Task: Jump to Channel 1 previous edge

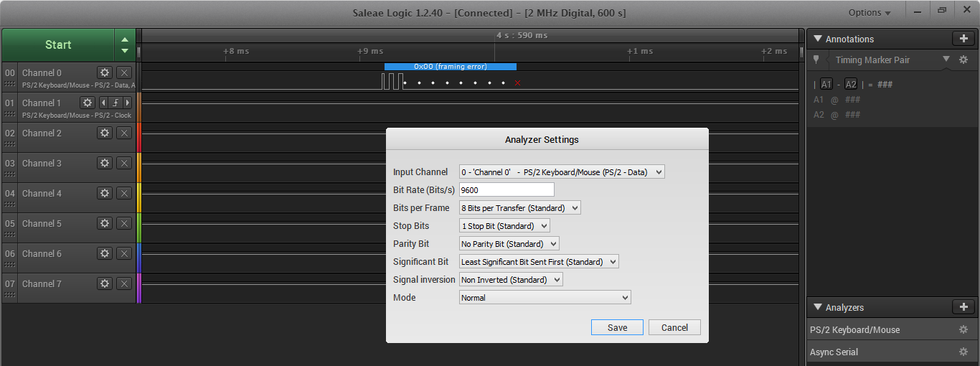Action: click(x=103, y=103)
